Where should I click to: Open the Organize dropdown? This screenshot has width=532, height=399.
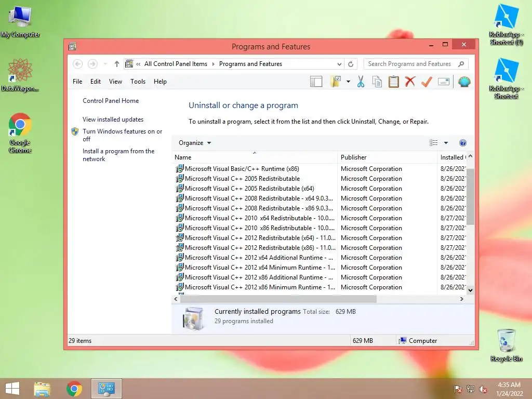[x=195, y=143]
